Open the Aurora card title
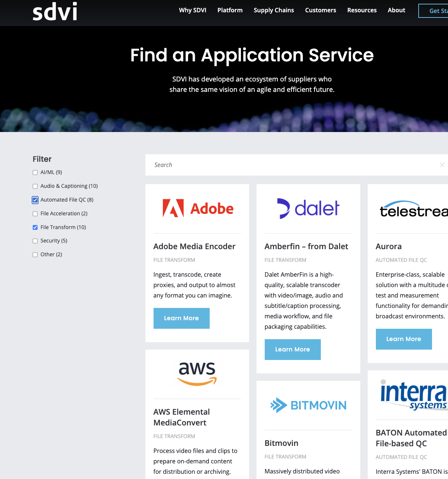 (x=389, y=247)
